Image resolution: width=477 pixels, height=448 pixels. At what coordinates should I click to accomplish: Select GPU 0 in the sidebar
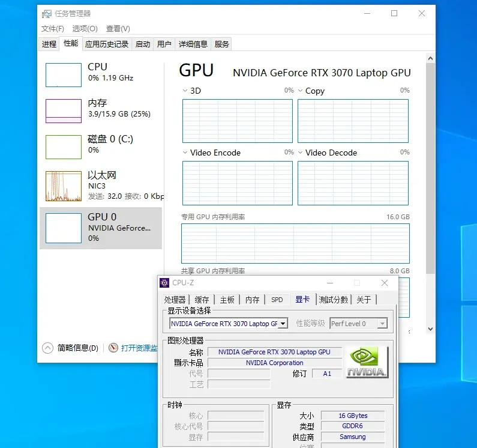point(101,228)
